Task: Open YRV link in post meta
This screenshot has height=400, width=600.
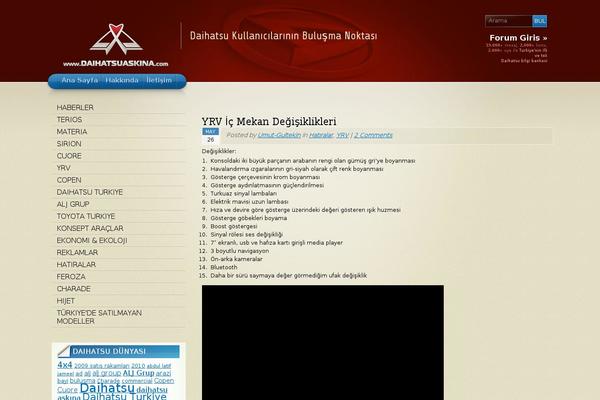Action: click(342, 135)
